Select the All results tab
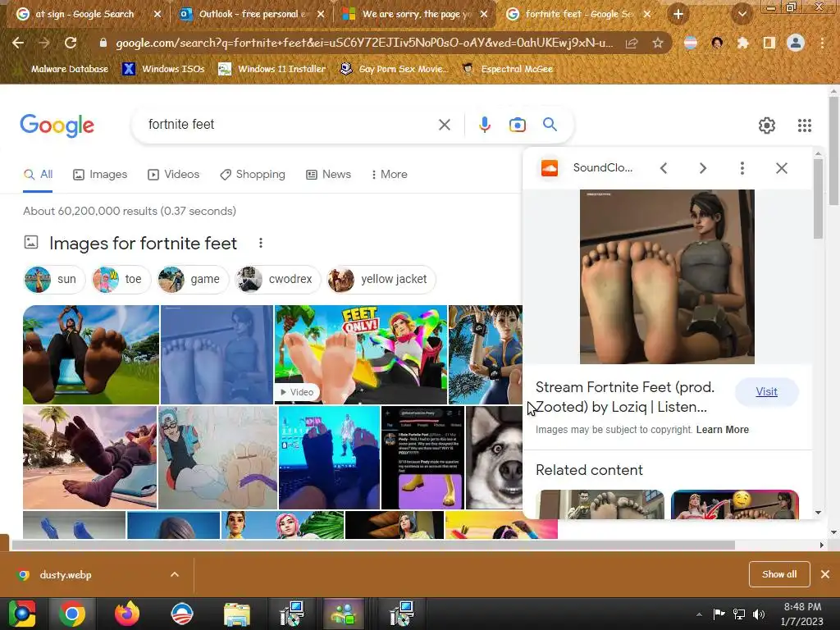The width and height of the screenshot is (840, 630). pos(38,175)
